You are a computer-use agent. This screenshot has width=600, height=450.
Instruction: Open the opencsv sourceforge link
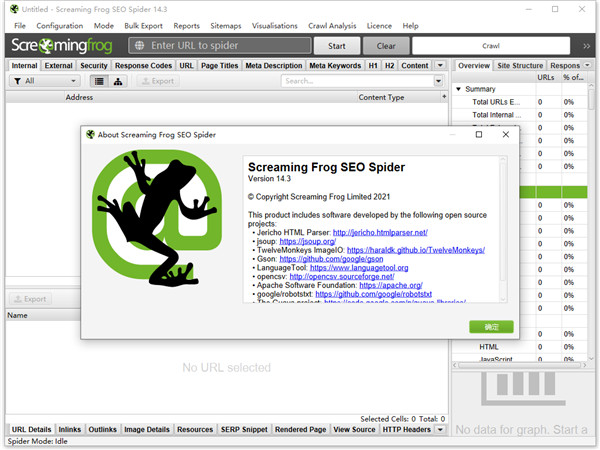pyautogui.click(x=342, y=276)
